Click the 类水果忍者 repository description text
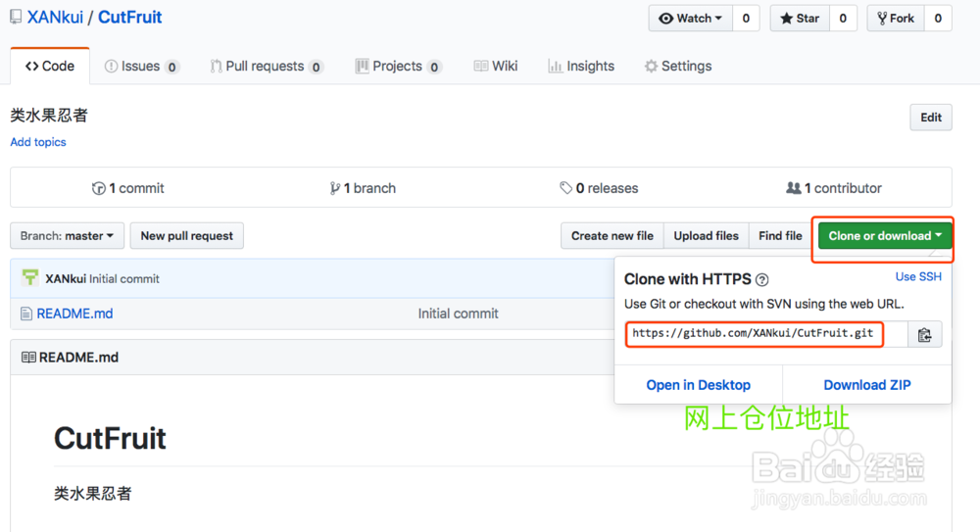 49,115
